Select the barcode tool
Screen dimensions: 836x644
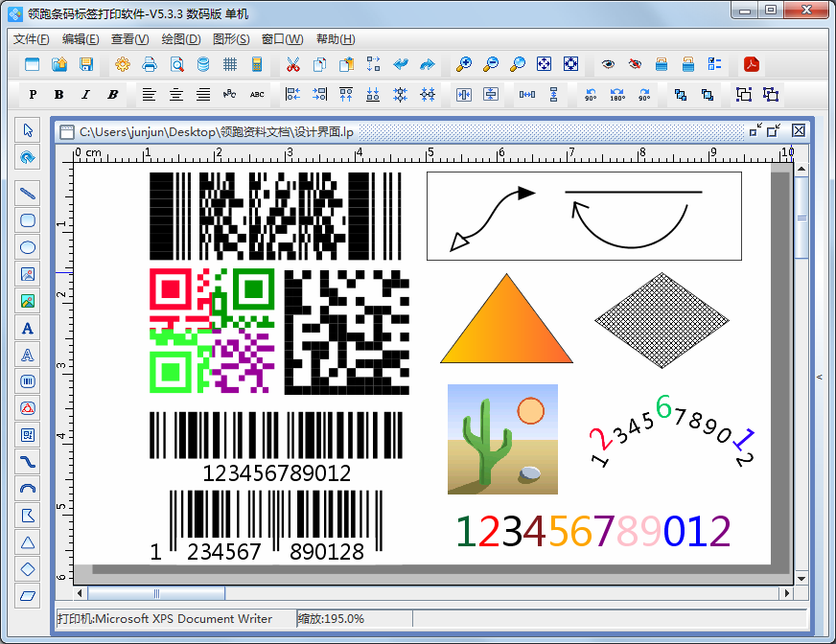tap(28, 381)
